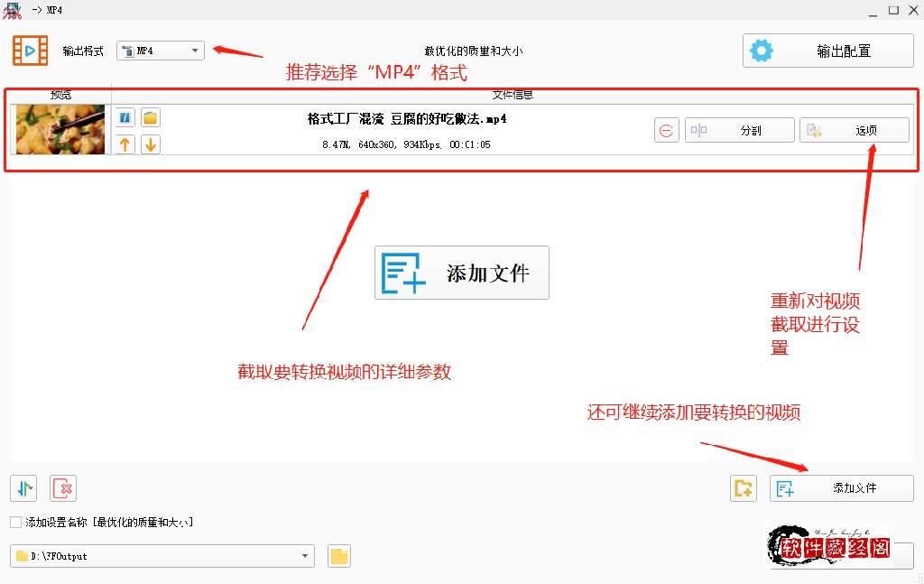The image size is (924, 584).
Task: Open 选项 to reconfigure video trimming
Action: (854, 129)
